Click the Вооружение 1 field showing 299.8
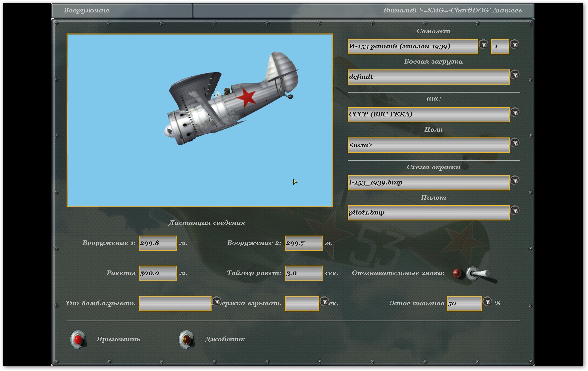The height and width of the screenshot is (371, 588). click(x=158, y=243)
